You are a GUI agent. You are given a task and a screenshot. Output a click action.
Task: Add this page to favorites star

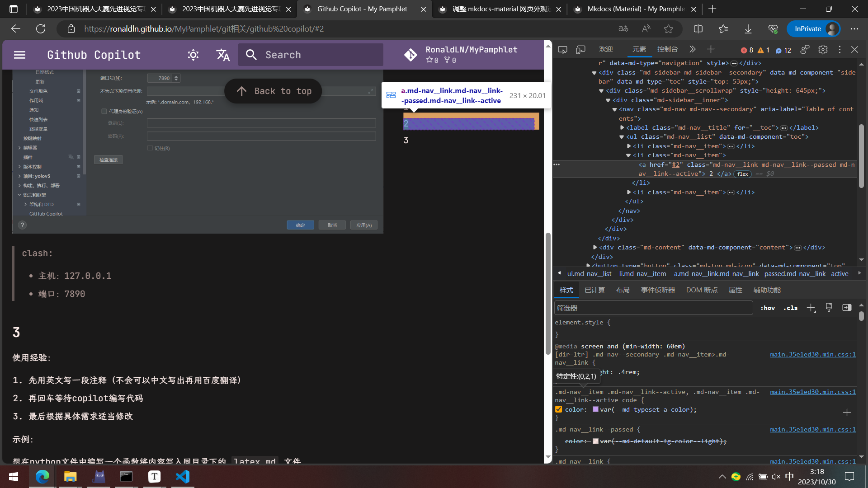coord(669,29)
